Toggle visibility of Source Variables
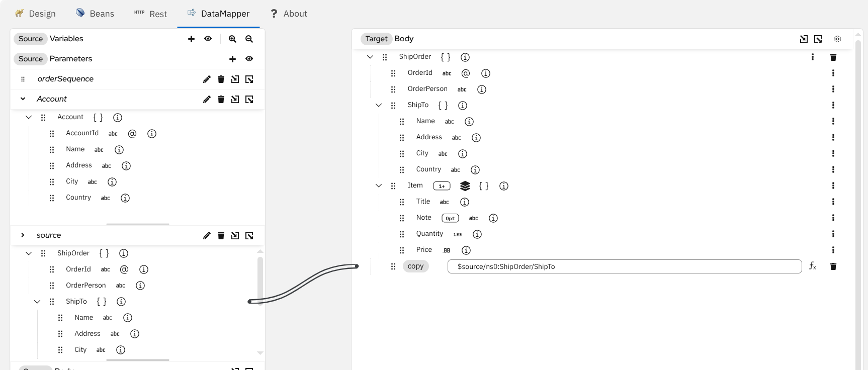 pos(208,39)
